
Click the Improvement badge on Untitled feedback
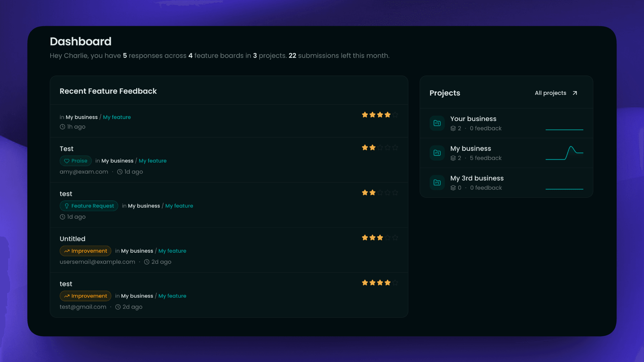[x=86, y=251]
